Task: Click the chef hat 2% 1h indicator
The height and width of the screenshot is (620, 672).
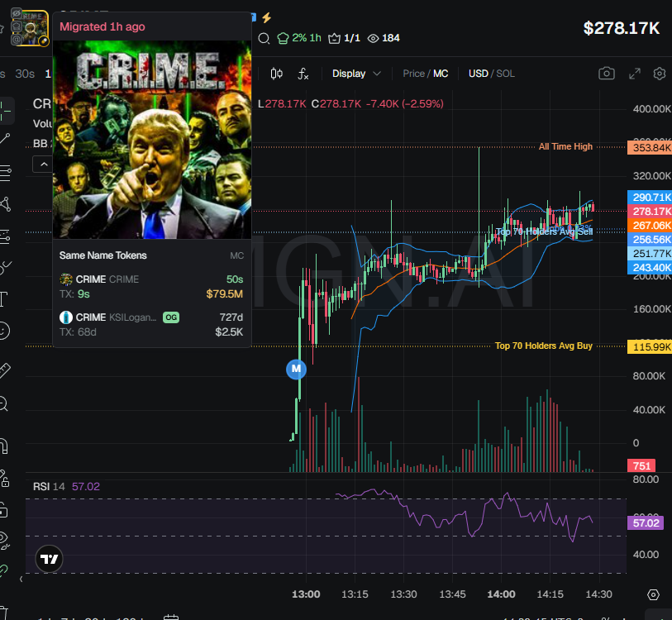Action: (299, 38)
